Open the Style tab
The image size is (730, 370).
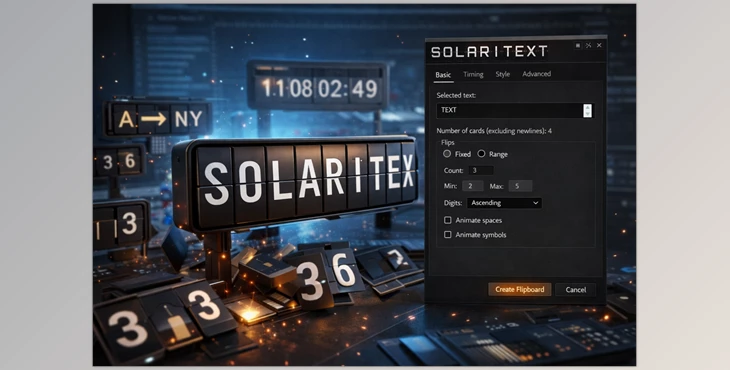click(502, 74)
